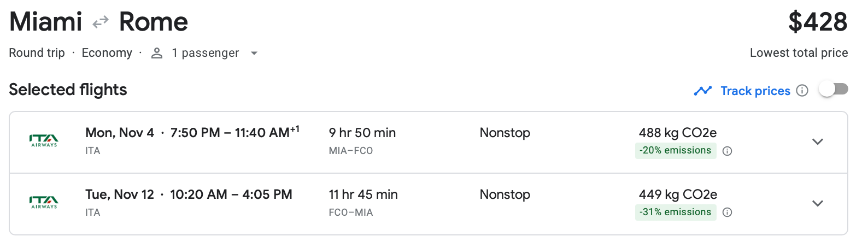Show emissions info for the 488 kg flight
The height and width of the screenshot is (248, 868).
[727, 151]
